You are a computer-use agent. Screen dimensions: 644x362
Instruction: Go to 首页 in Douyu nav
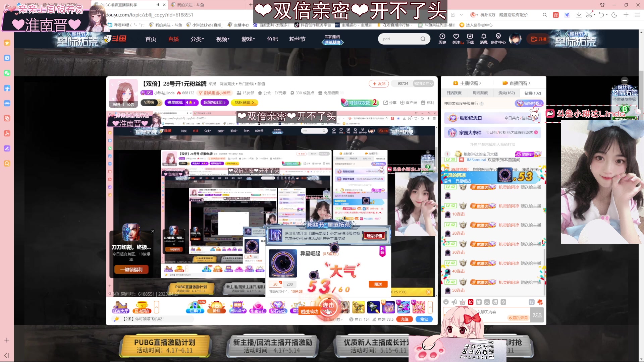click(151, 39)
